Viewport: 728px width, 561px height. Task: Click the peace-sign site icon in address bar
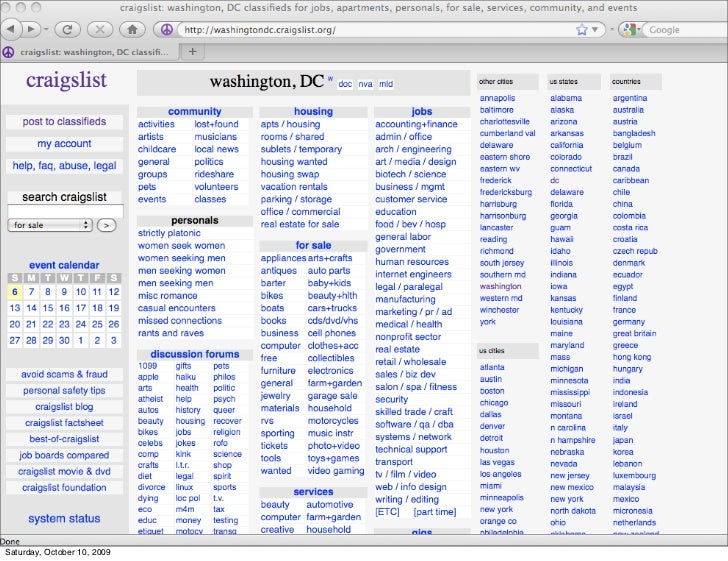coord(167,30)
